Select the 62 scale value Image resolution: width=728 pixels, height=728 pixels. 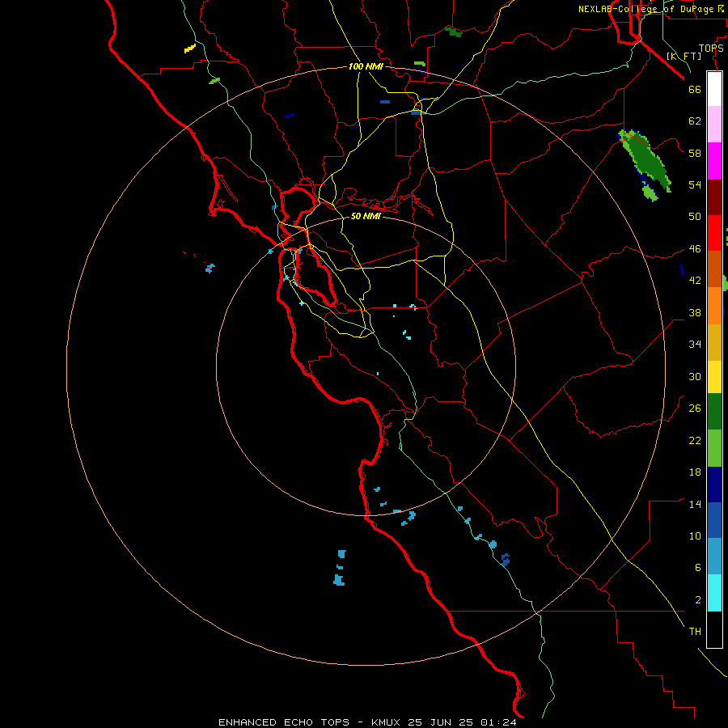pos(695,121)
